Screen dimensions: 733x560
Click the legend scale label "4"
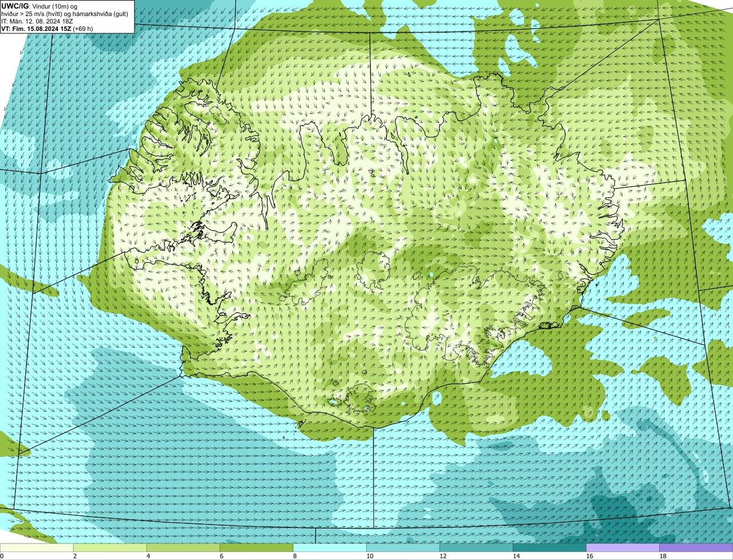pos(148,556)
